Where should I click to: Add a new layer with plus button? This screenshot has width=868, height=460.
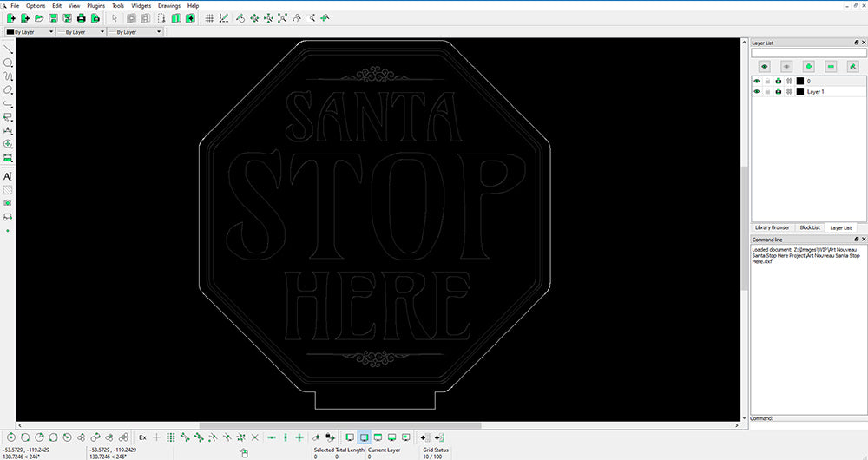[x=809, y=67]
